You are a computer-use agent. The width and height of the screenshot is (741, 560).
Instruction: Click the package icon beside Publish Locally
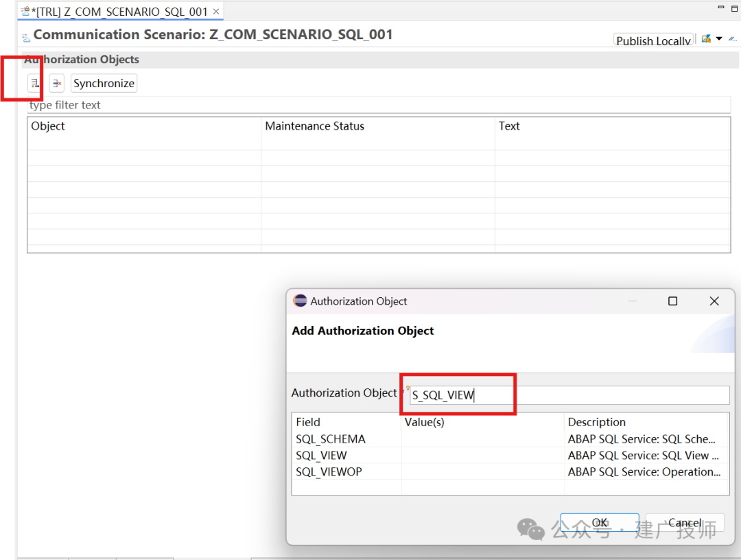706,38
